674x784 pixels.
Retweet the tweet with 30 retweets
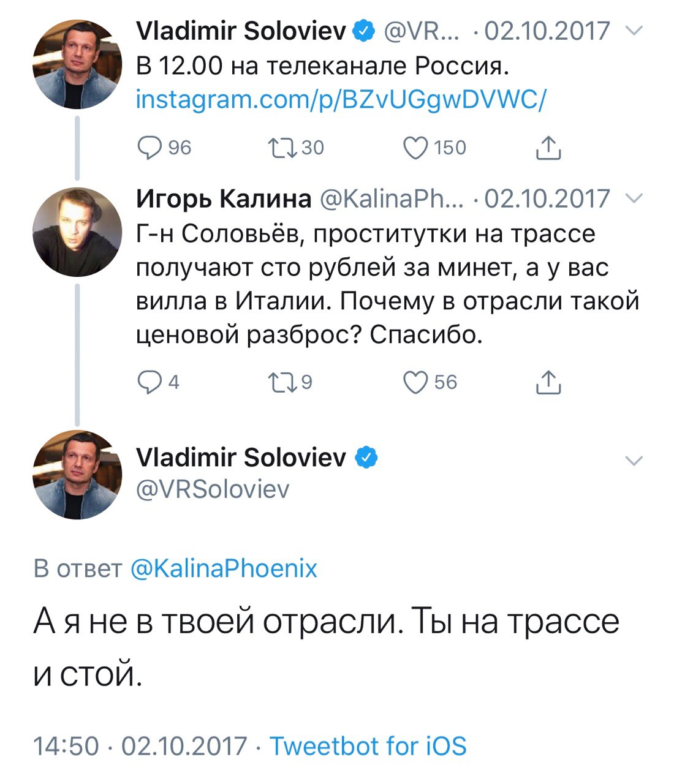(x=282, y=148)
